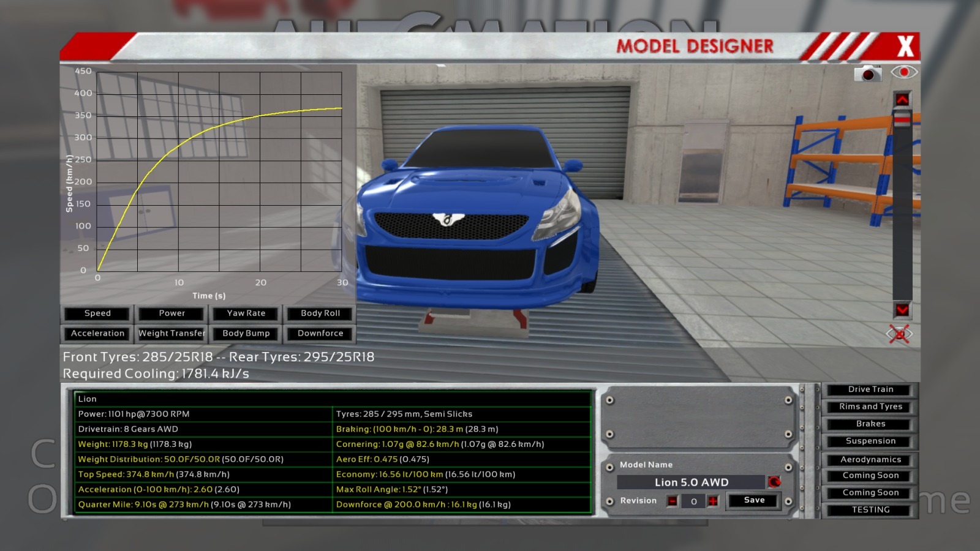Click the red slider handle on the vertical track

pyautogui.click(x=902, y=119)
